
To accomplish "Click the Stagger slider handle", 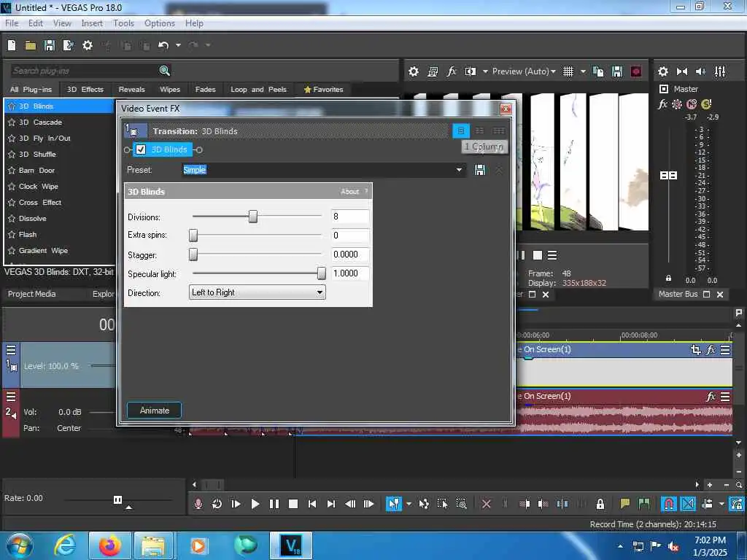I will pyautogui.click(x=193, y=254).
